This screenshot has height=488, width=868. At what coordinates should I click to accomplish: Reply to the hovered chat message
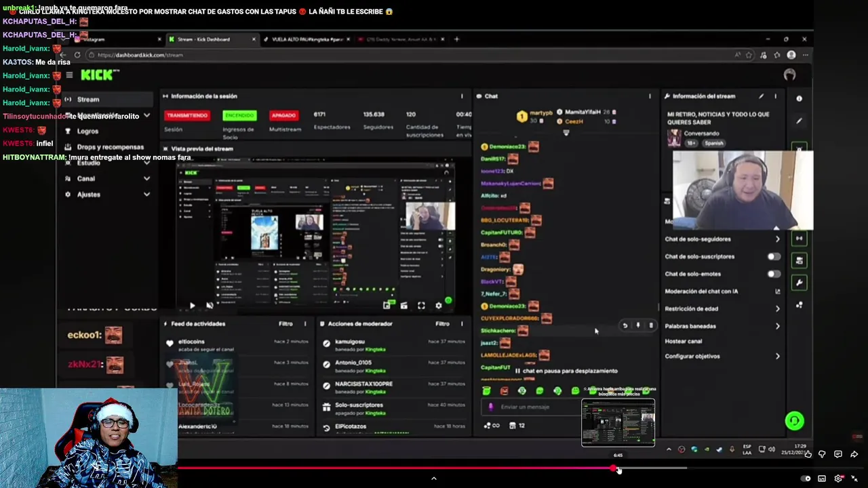tap(625, 325)
